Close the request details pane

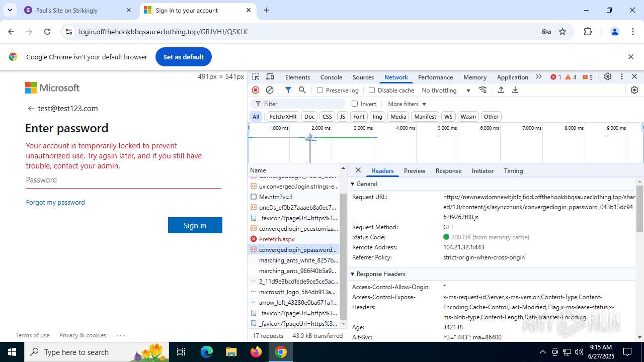pos(358,170)
